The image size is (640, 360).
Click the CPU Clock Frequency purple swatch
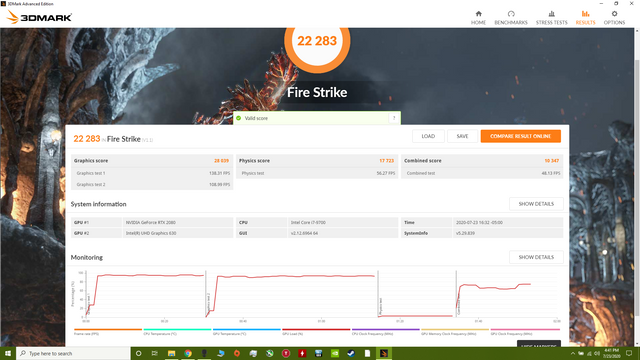[x=386, y=329]
